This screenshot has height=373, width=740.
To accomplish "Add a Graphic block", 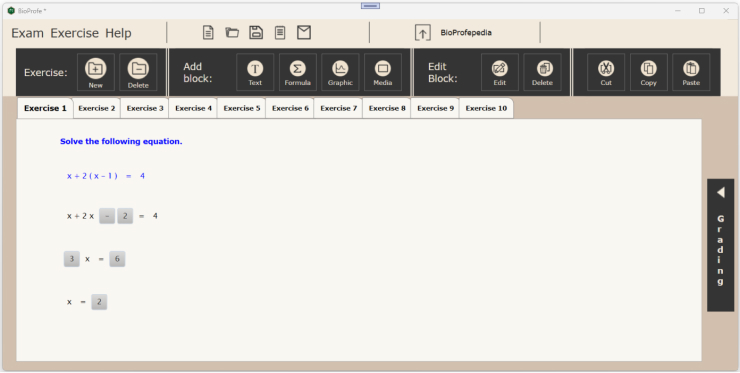I will pos(340,72).
